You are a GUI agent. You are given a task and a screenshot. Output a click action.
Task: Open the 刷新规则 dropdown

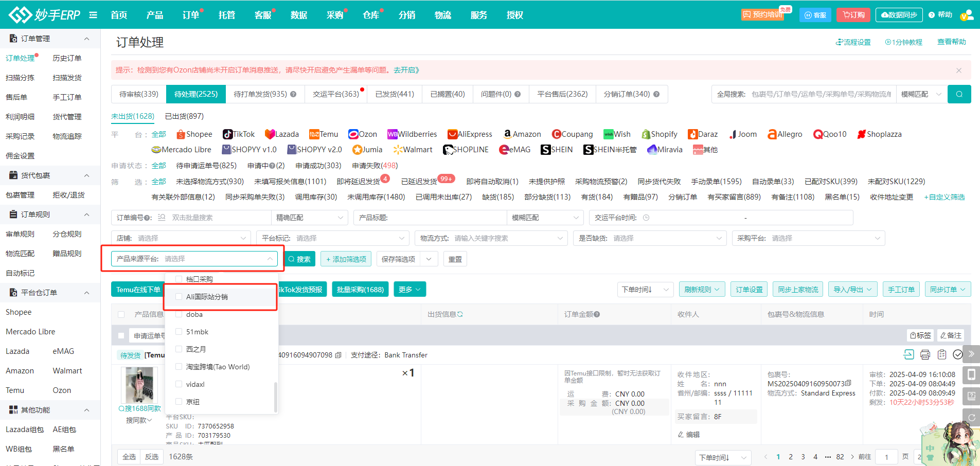point(702,290)
